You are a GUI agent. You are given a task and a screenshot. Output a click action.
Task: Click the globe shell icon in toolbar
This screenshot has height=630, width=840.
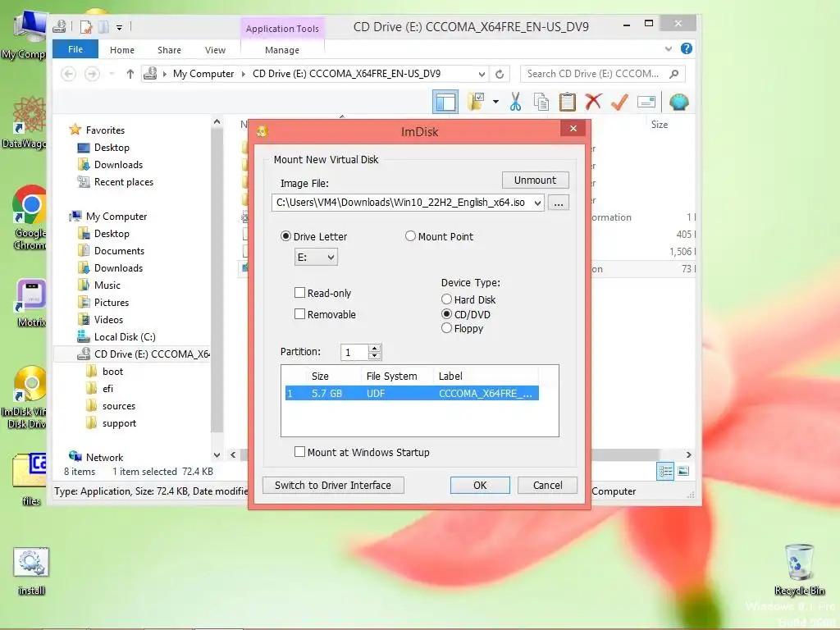(x=678, y=102)
